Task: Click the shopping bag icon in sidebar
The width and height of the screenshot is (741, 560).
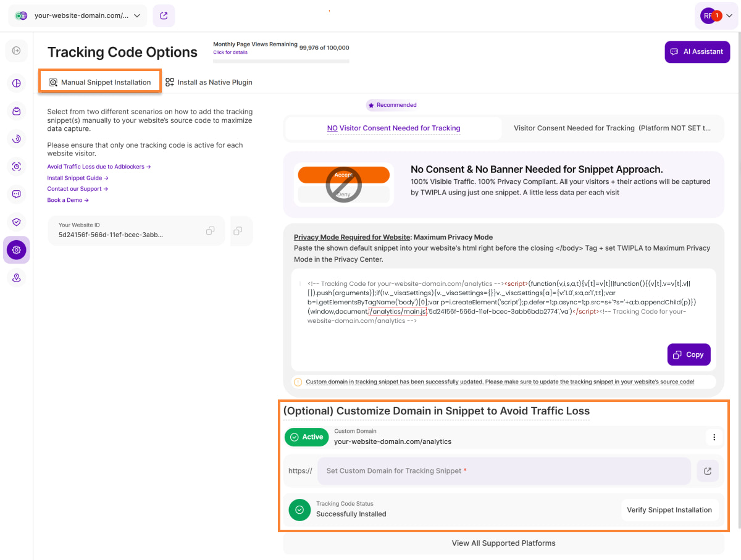Action: click(17, 111)
